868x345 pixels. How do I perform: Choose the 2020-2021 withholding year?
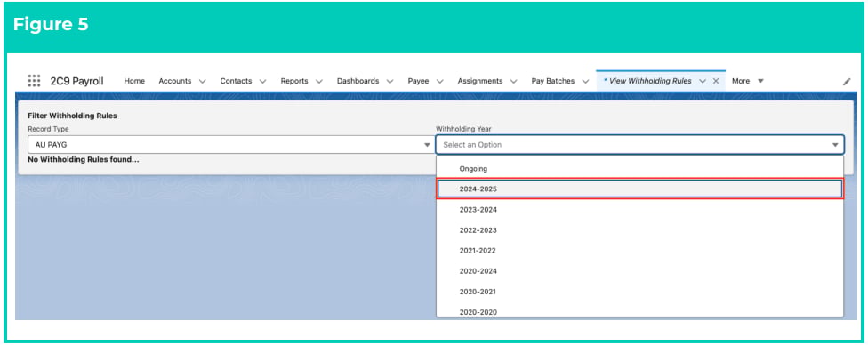pos(640,292)
